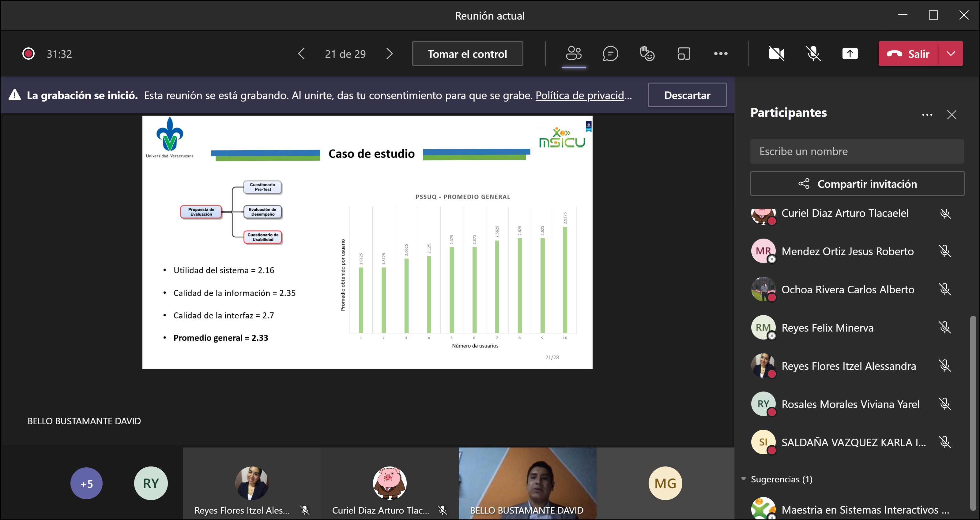The image size is (980, 520).
Task: Toggle the camera on
Action: pos(776,54)
